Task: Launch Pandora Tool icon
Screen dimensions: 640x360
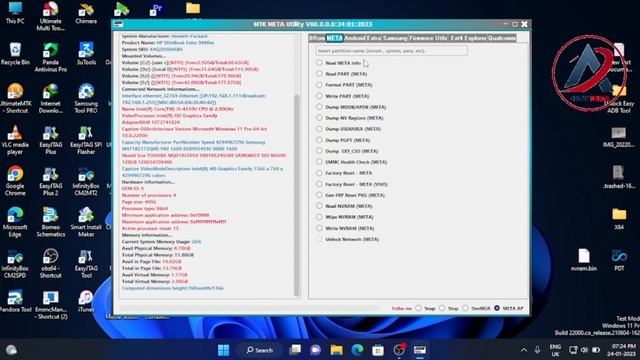Action: tap(15, 301)
